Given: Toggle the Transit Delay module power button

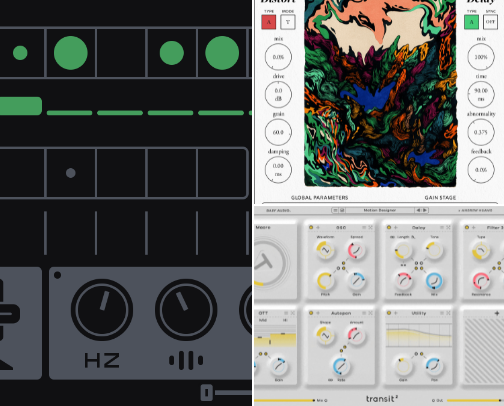Looking at the screenshot, I should pos(389,227).
